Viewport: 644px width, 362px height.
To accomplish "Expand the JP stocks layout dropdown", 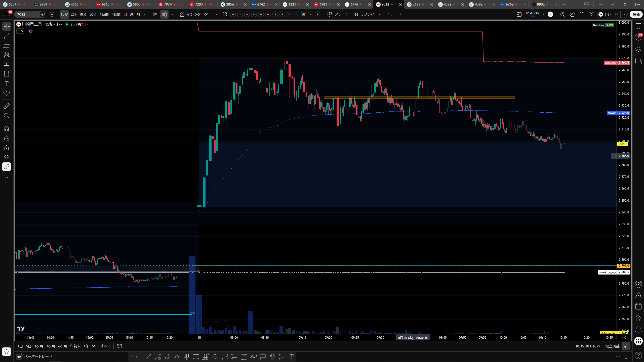I will (544, 14).
